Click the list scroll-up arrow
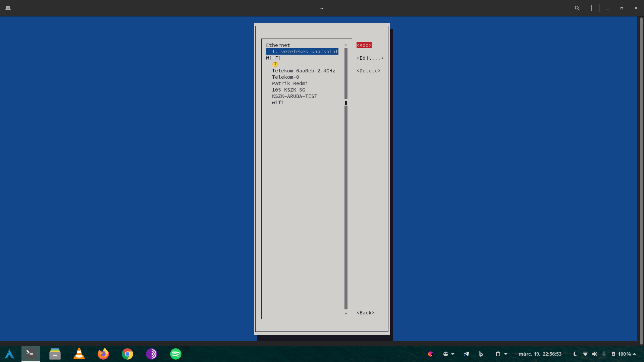This screenshot has height=362, width=644. (x=346, y=45)
